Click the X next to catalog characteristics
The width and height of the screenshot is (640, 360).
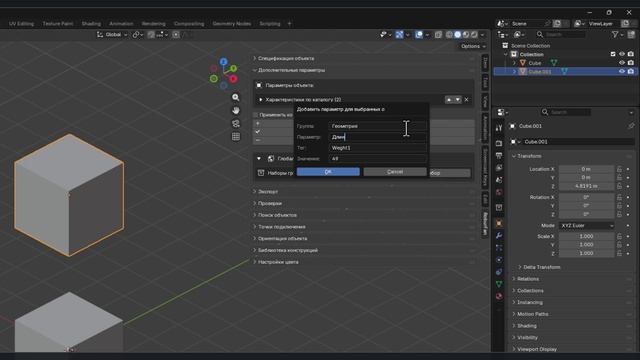tap(467, 100)
